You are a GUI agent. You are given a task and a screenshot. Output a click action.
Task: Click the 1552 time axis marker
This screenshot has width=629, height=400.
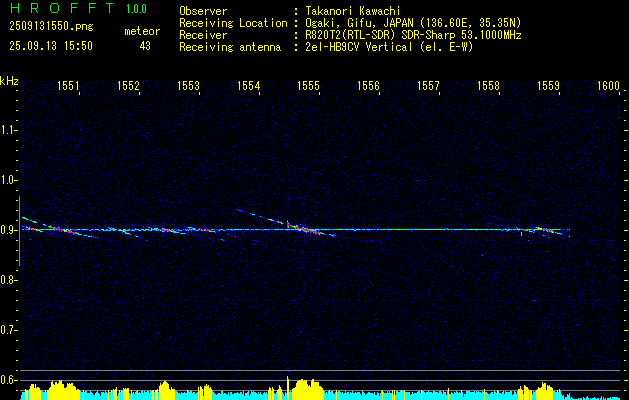coord(128,86)
